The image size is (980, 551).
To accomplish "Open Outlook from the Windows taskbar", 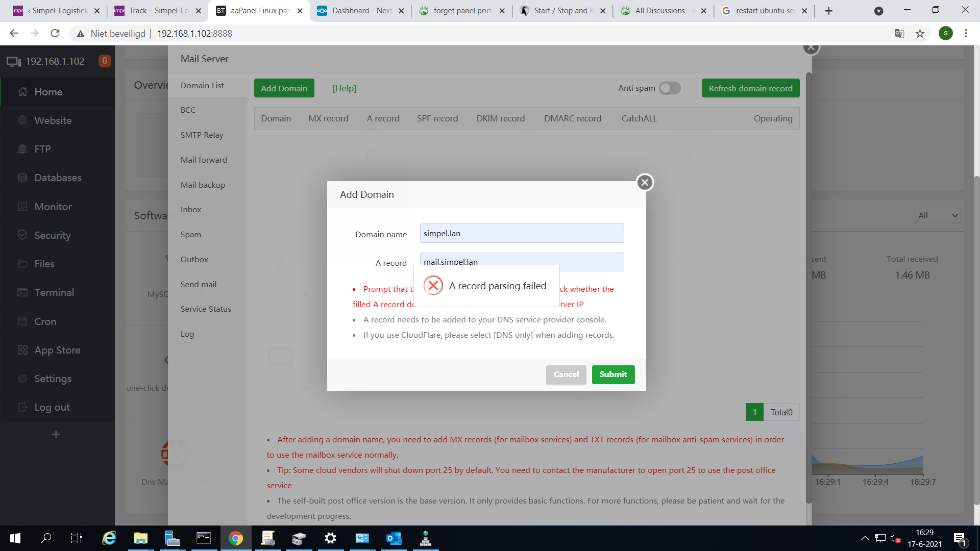I will coord(394,538).
